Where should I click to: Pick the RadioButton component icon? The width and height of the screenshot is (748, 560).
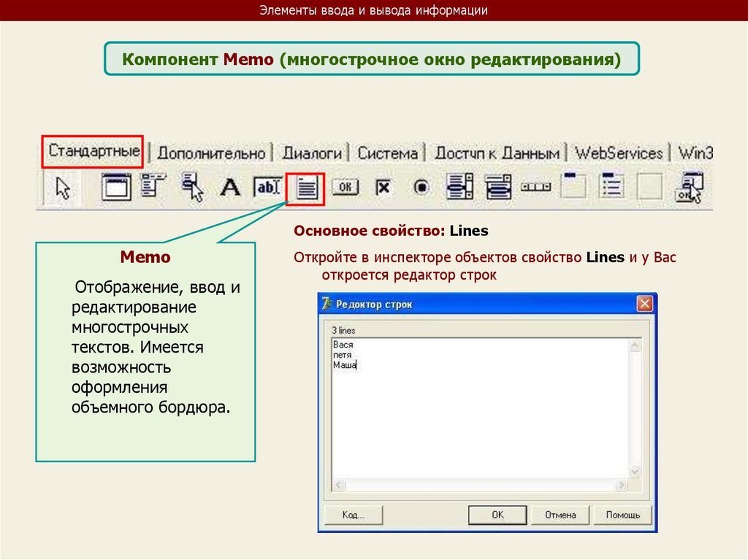coord(421,187)
